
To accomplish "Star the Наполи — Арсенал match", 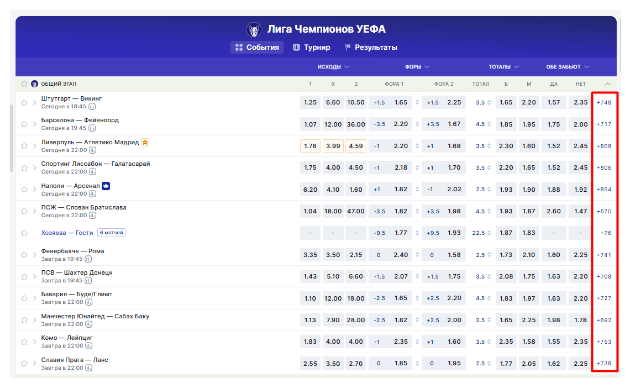I will [x=24, y=190].
